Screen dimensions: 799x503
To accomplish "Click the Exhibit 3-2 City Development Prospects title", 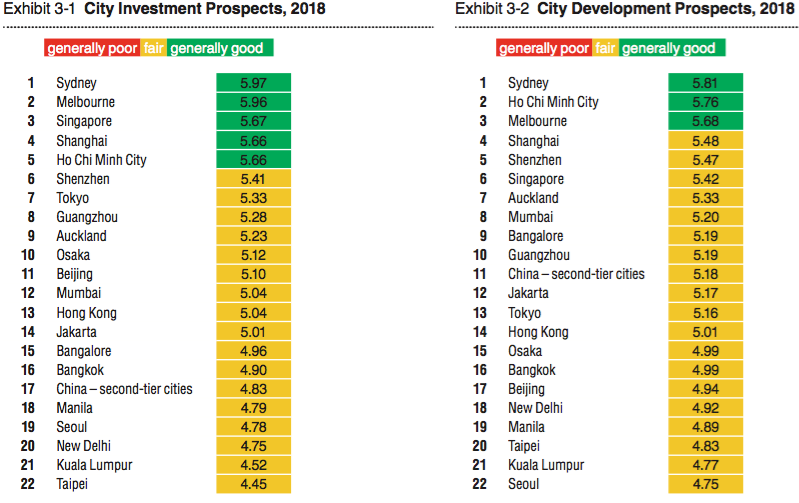I will [625, 9].
